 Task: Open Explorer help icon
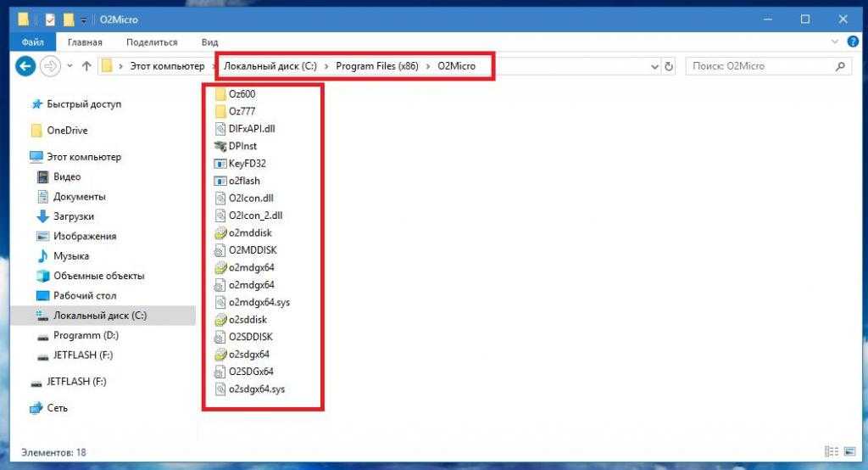tap(853, 42)
